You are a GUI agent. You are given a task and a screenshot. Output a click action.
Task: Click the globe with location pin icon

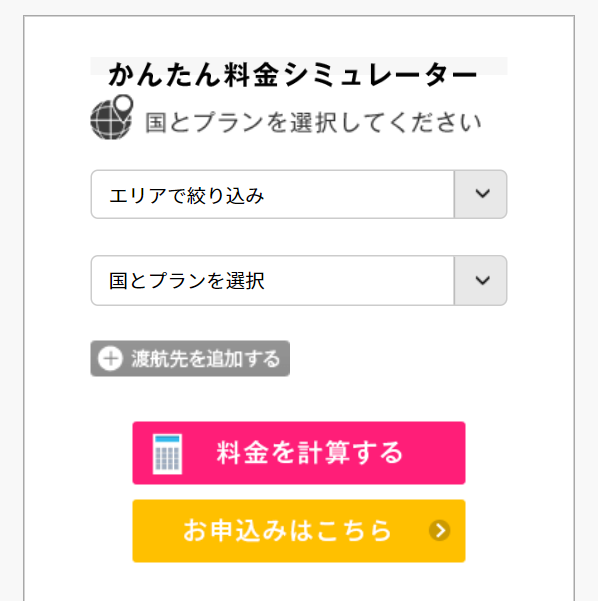pyautogui.click(x=112, y=117)
